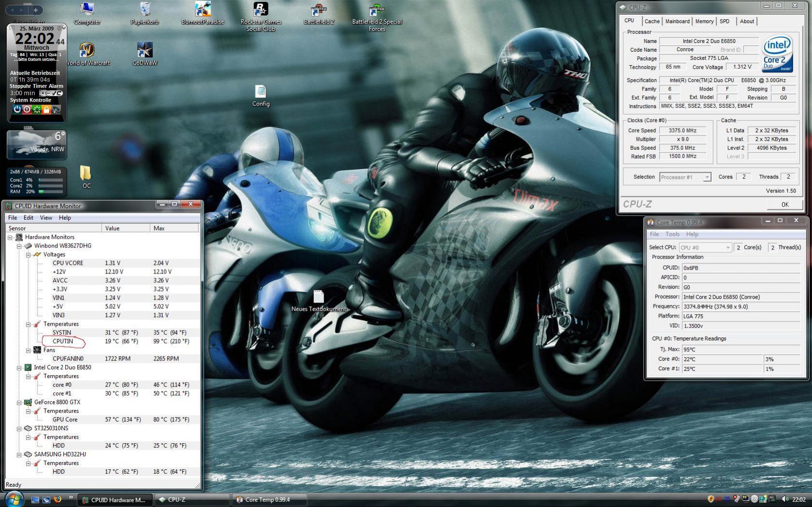This screenshot has width=812, height=507.
Task: Collapse the Fans branch
Action: point(29,350)
